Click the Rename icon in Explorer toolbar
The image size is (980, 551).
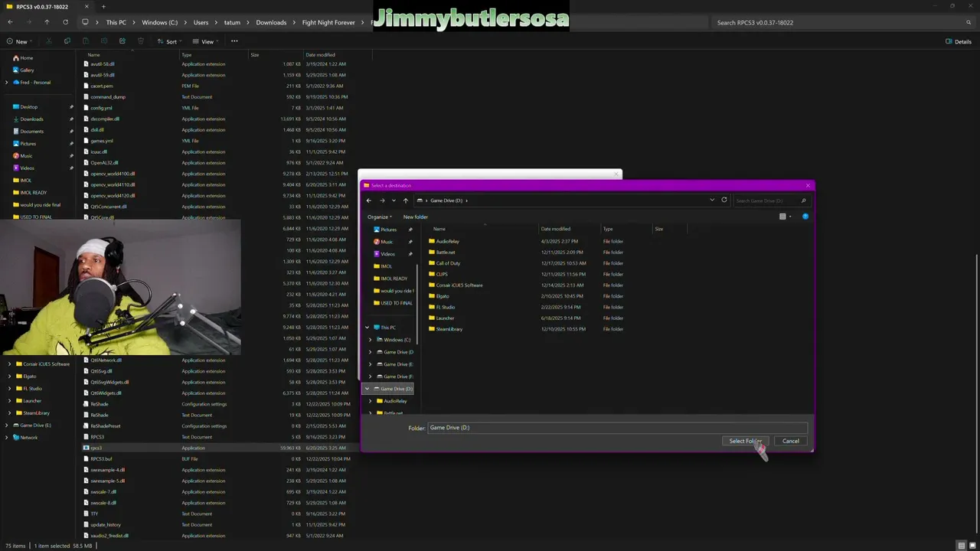104,41
